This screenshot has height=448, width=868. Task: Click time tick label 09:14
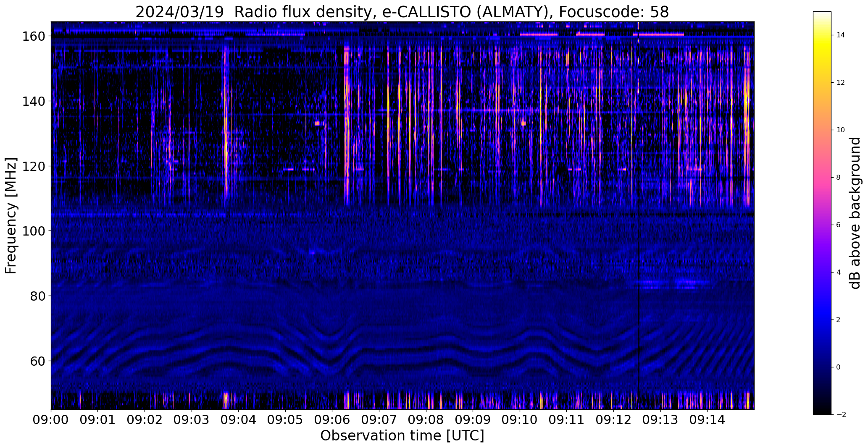click(707, 420)
